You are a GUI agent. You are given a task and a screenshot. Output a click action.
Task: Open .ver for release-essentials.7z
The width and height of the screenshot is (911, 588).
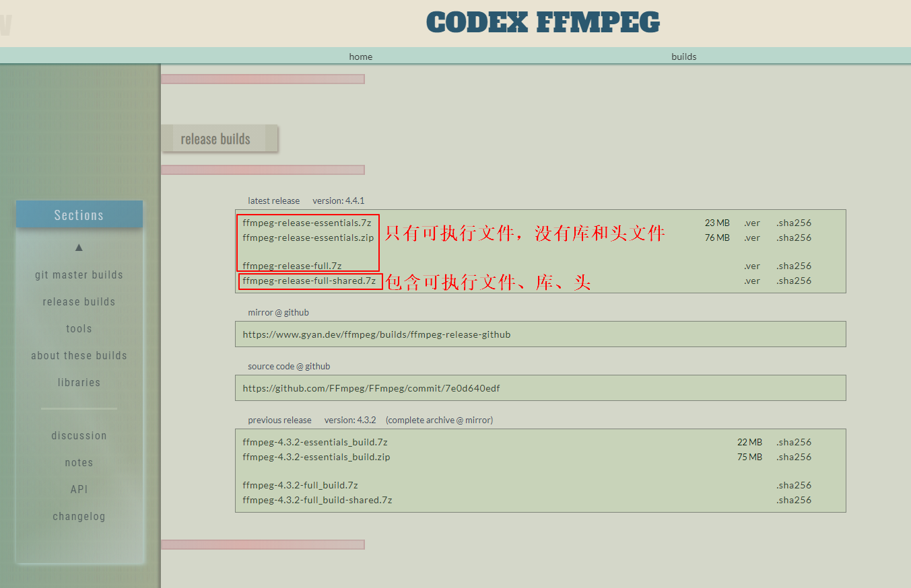pos(752,223)
